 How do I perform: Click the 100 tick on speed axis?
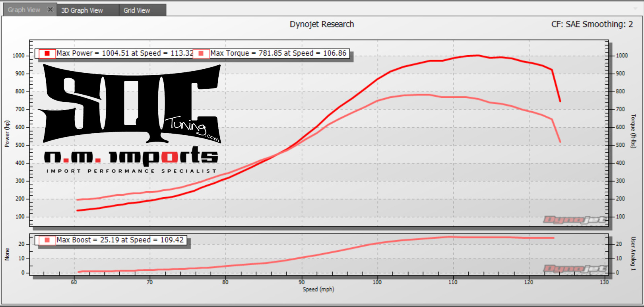point(377,282)
